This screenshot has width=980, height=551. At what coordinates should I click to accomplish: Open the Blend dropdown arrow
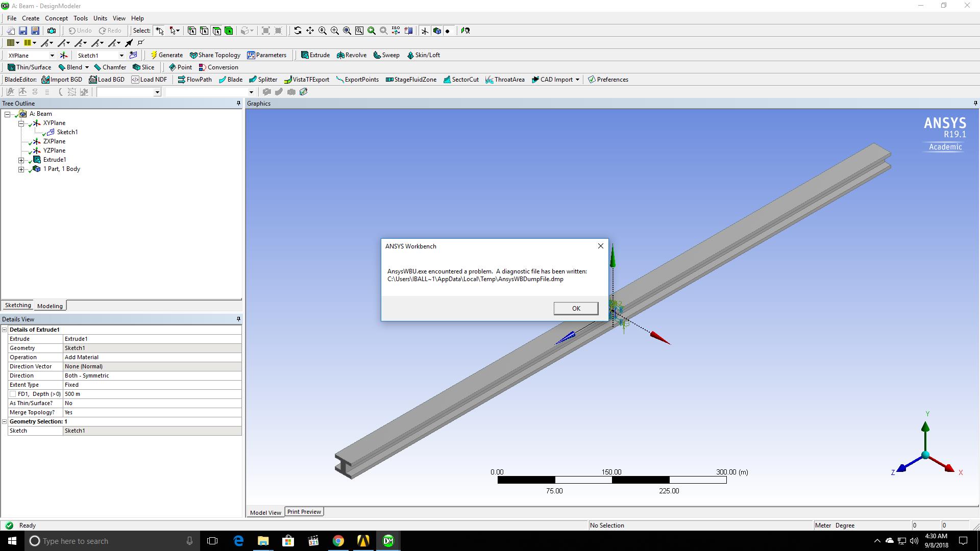click(87, 67)
